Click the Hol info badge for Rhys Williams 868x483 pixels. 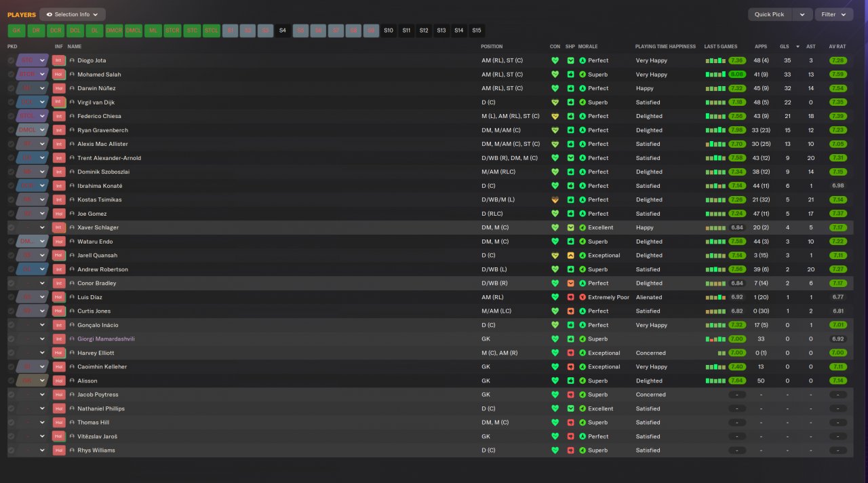[58, 450]
